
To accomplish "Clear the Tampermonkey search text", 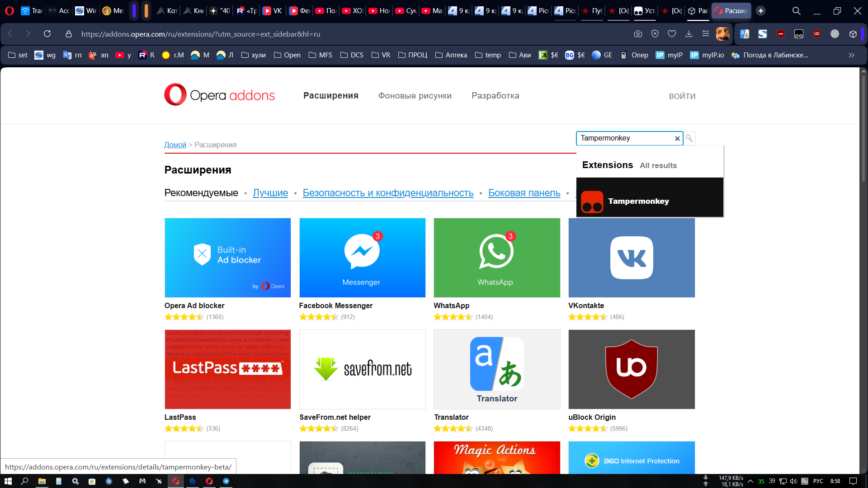I will point(677,139).
